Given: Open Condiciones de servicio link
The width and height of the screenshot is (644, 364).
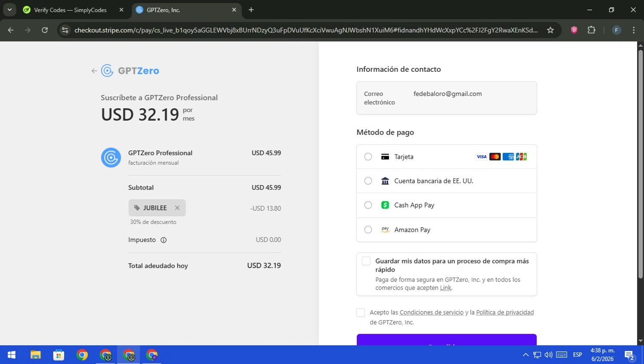Looking at the screenshot, I should [431, 312].
